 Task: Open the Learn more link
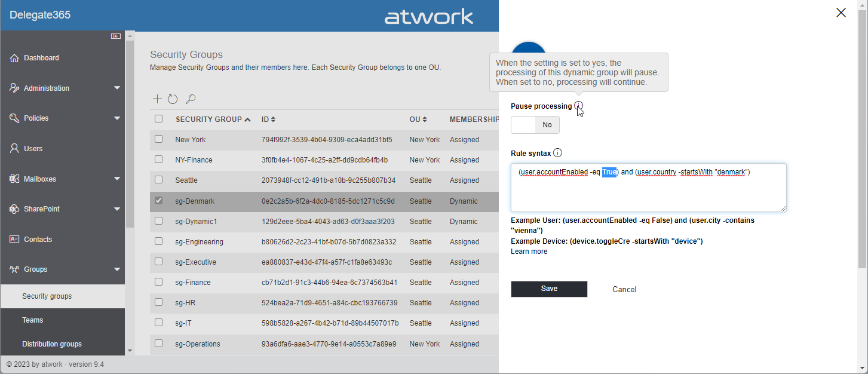pyautogui.click(x=529, y=252)
